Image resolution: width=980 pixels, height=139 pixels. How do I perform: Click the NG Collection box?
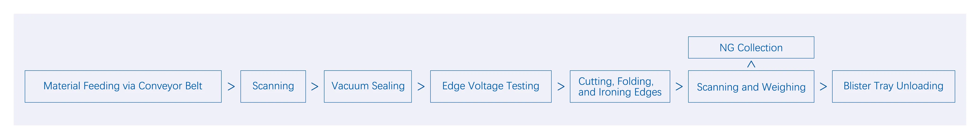coord(751,48)
